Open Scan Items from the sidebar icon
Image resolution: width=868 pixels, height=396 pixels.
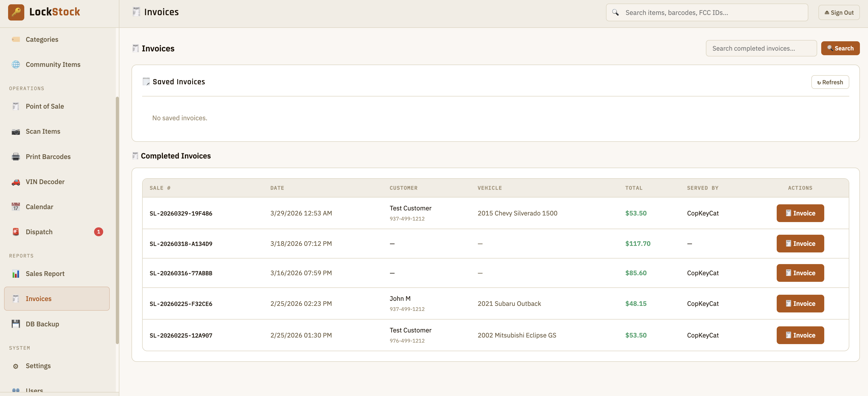pyautogui.click(x=16, y=131)
